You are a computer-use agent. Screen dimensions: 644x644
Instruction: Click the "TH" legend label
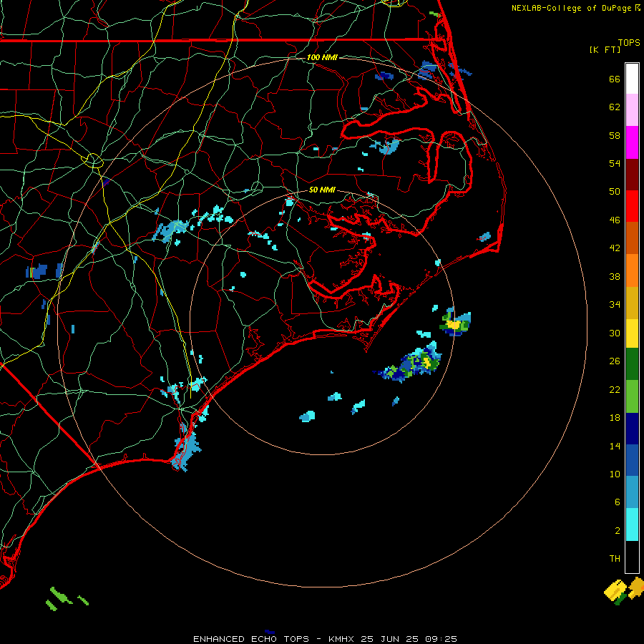coord(615,559)
